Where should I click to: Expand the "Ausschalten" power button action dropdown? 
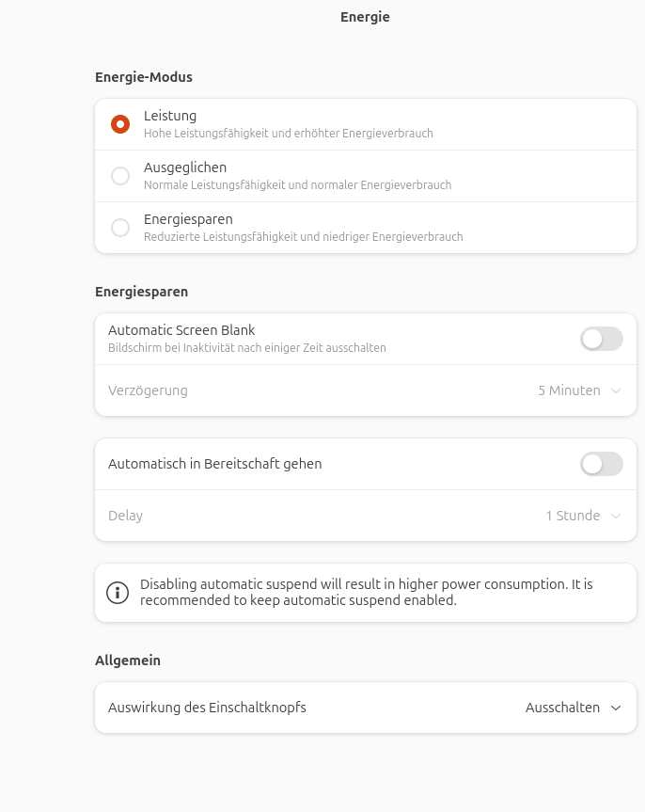pos(562,708)
